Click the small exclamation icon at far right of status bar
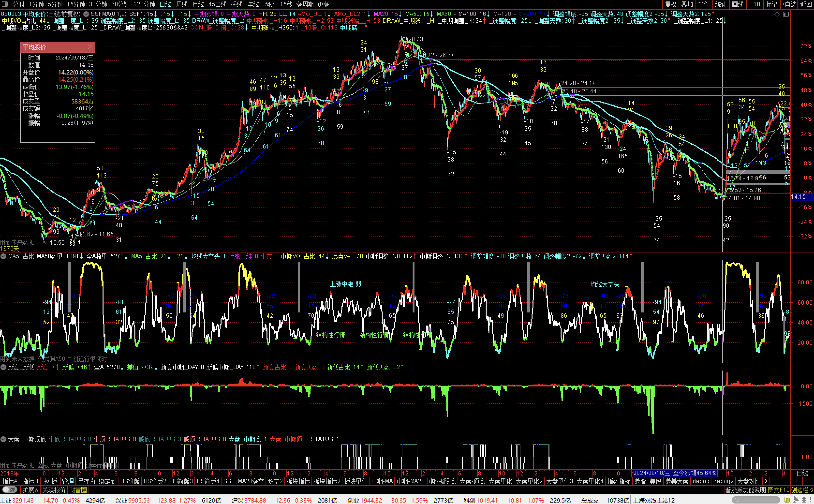814x504 pixels. (811, 500)
